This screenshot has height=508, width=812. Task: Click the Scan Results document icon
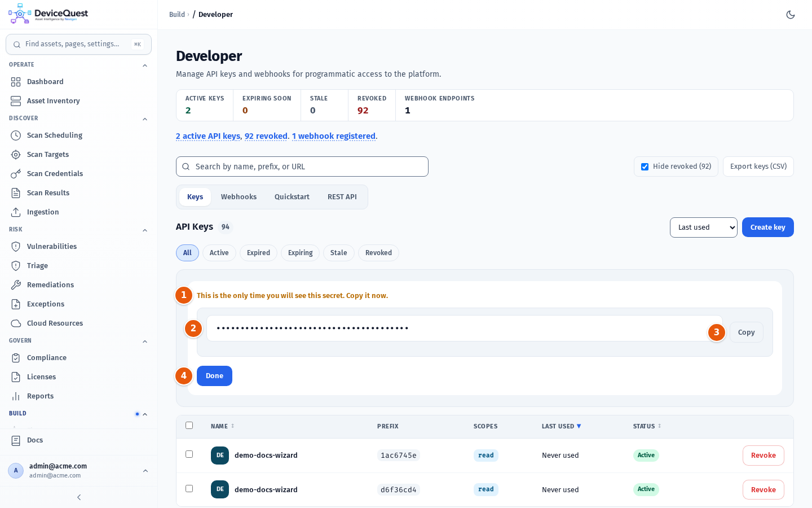[x=16, y=193]
